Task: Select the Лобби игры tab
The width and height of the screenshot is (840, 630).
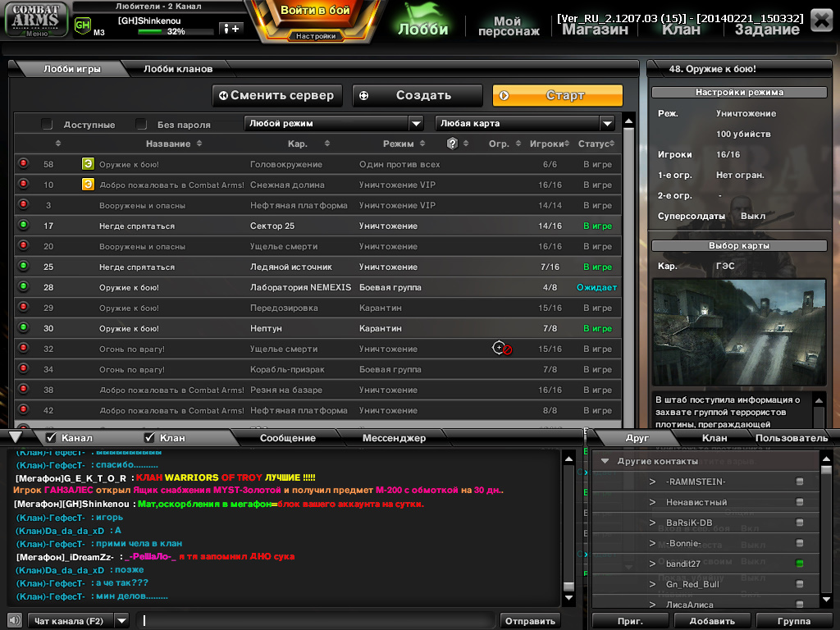Action: pos(72,69)
